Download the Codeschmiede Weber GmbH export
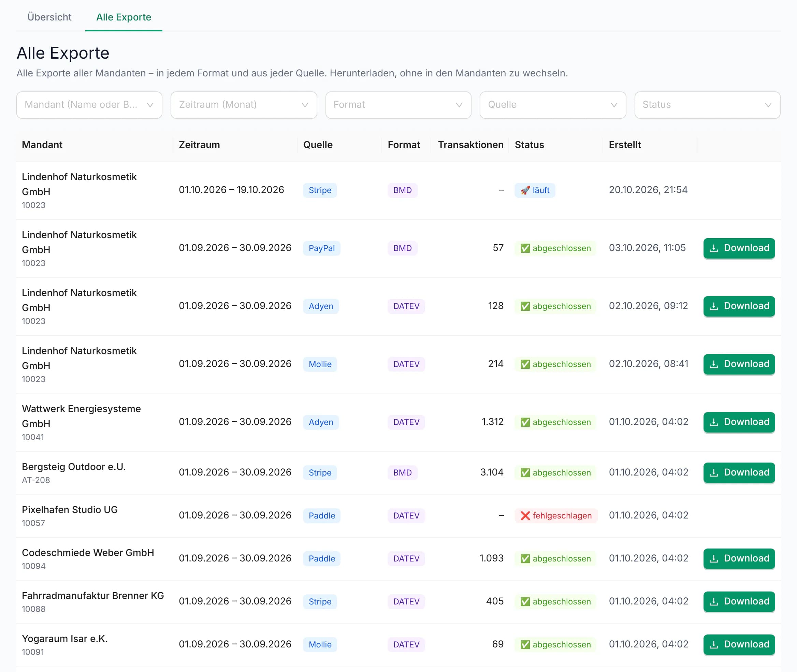The width and height of the screenshot is (797, 672). click(x=739, y=558)
